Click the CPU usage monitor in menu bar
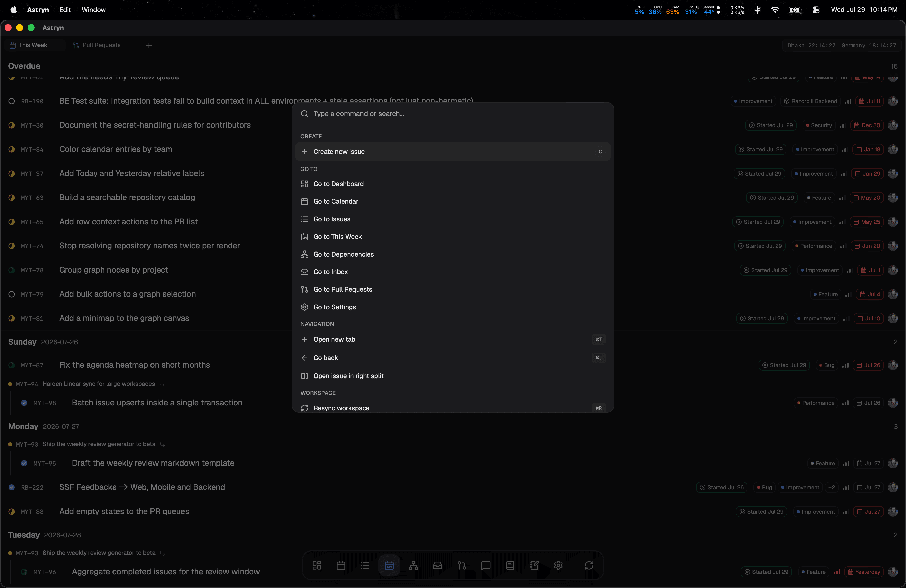 tap(639, 10)
